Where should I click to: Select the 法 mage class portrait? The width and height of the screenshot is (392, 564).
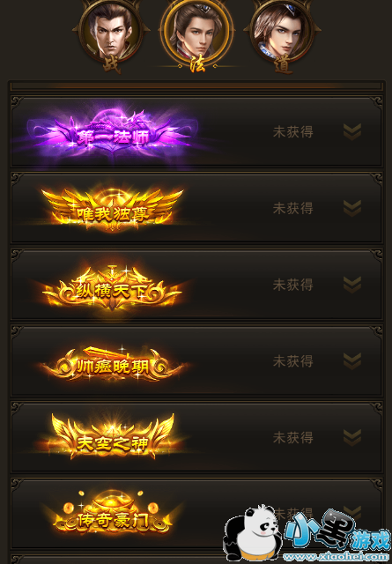(197, 33)
